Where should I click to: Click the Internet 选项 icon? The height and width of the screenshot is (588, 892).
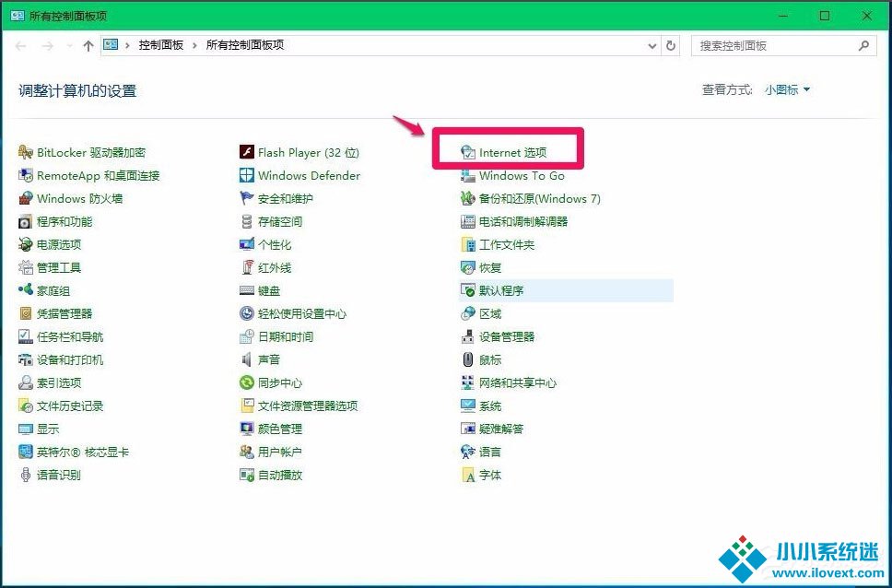(467, 153)
